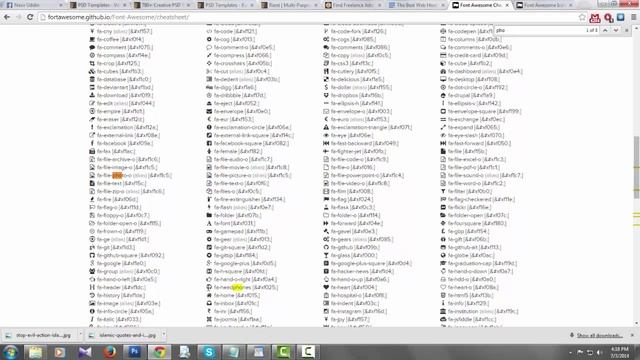The height and width of the screenshot is (360, 640).
Task: Open the Show all downloads link
Action: 599,335
